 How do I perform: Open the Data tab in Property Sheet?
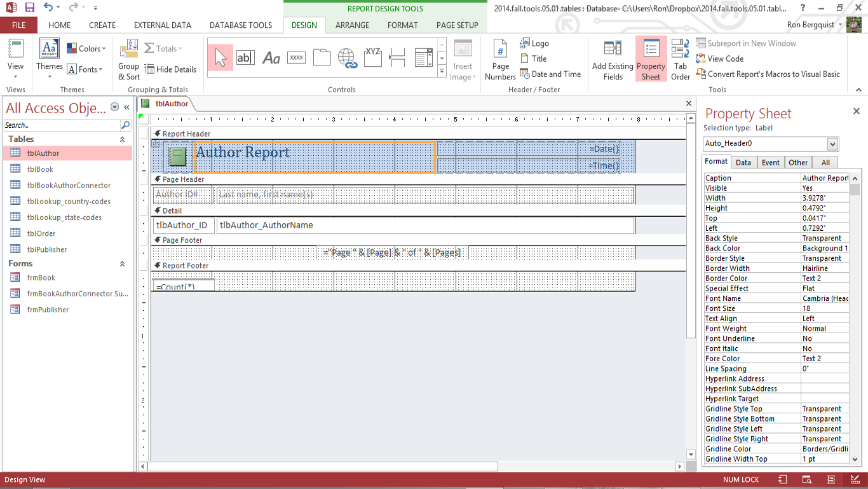coord(743,162)
